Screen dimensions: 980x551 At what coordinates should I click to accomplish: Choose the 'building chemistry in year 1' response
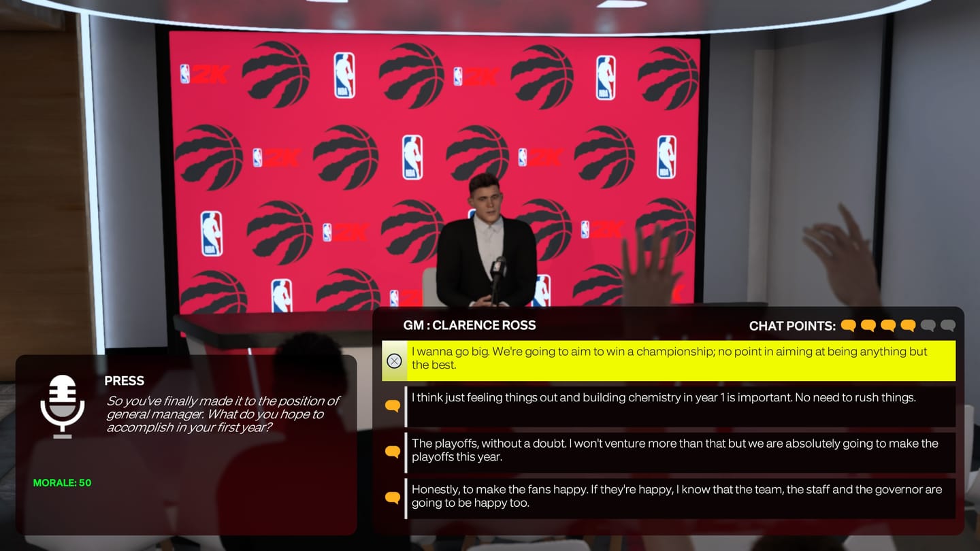click(681, 407)
